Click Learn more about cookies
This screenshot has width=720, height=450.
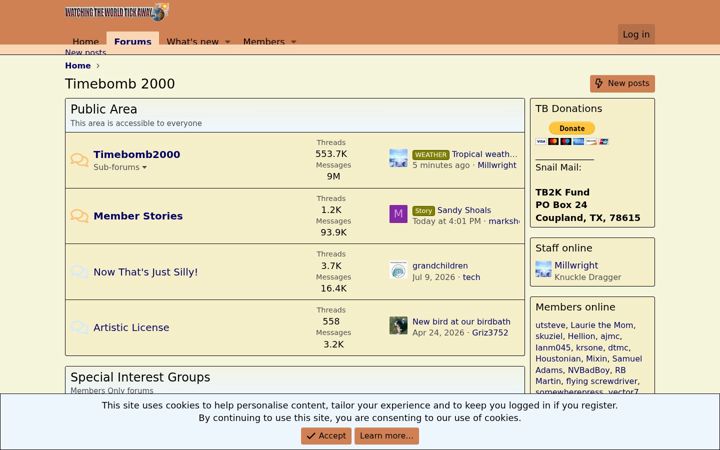(x=386, y=436)
